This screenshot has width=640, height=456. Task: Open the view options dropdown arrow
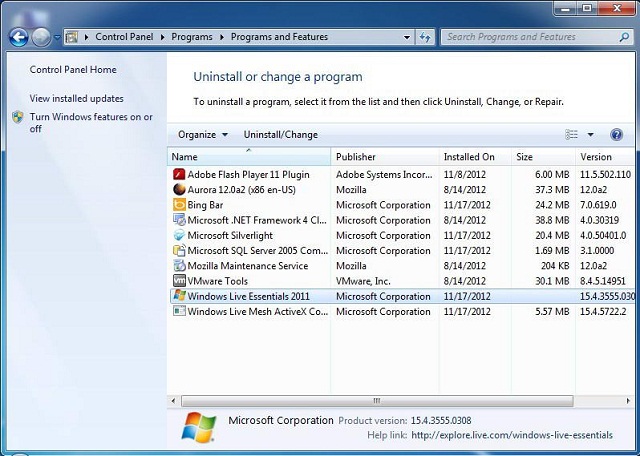[590, 135]
